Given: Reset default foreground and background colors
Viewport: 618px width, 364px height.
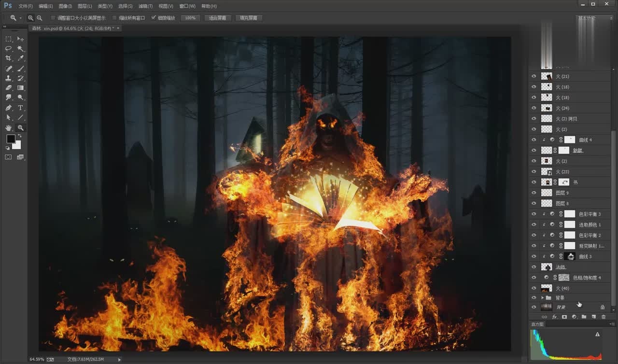Looking at the screenshot, I should click(8, 148).
